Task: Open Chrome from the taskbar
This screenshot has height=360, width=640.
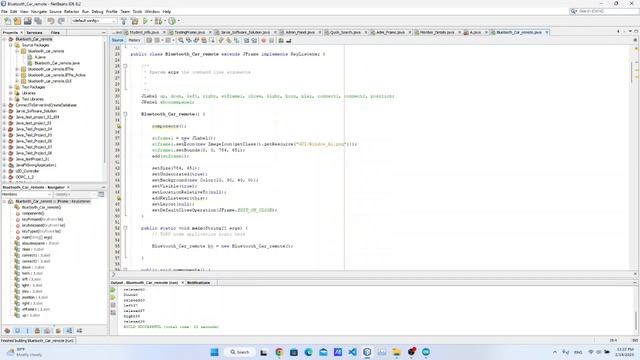Action: 279,352
